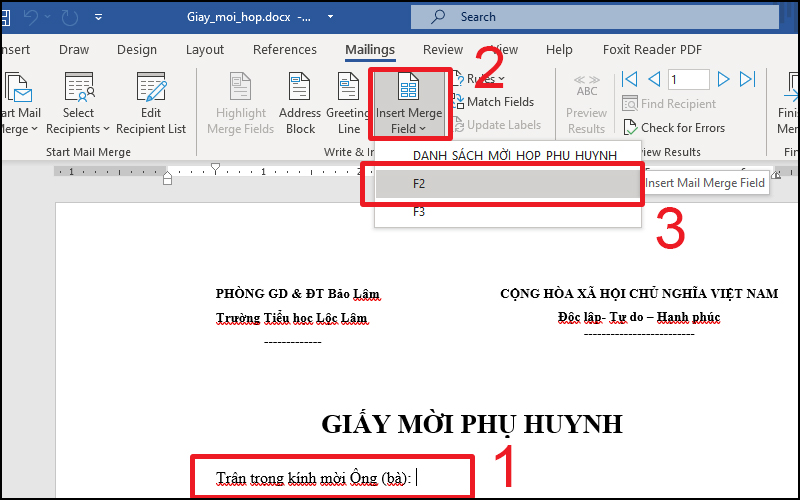This screenshot has width=800, height=500.
Task: Insert an Address Block
Action: coord(300,104)
